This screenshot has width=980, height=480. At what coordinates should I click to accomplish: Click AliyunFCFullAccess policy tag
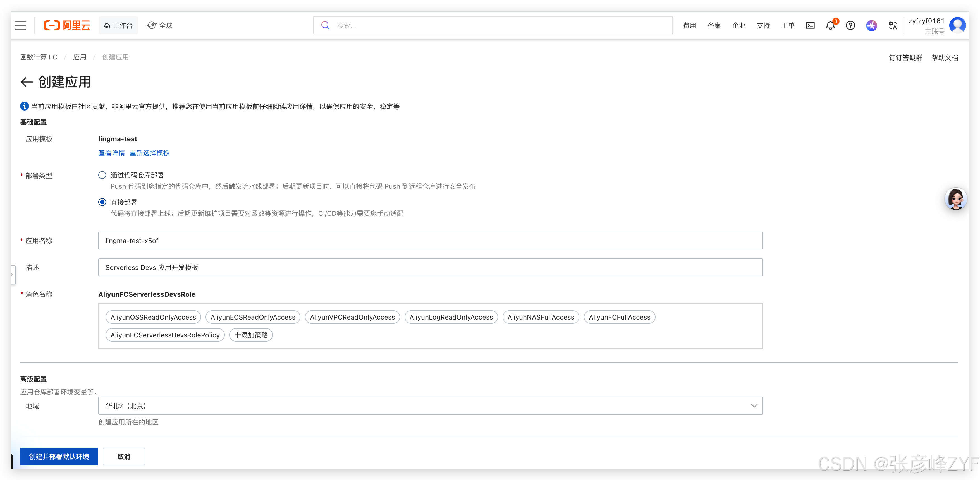click(x=619, y=317)
